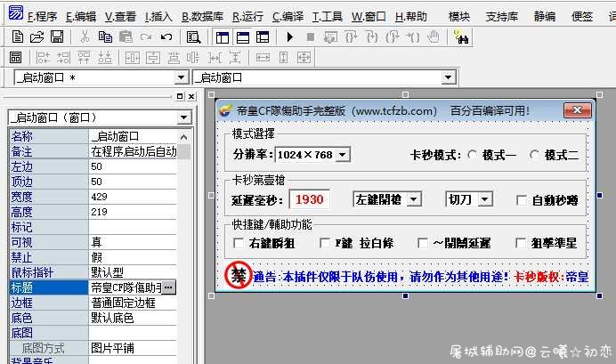Click the Undo arrow icon
Viewport: 616px width, 364px height.
(166, 37)
